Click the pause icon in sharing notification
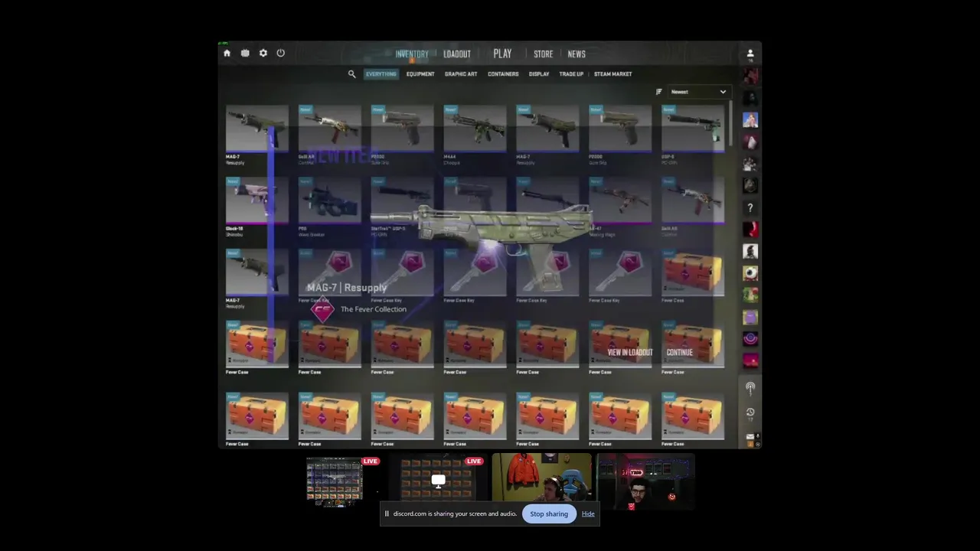 tap(387, 514)
